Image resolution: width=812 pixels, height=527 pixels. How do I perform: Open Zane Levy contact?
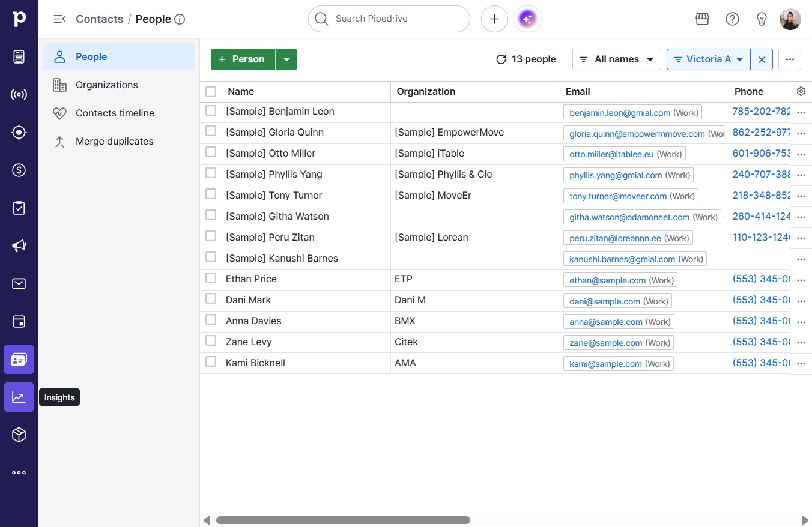pyautogui.click(x=249, y=342)
